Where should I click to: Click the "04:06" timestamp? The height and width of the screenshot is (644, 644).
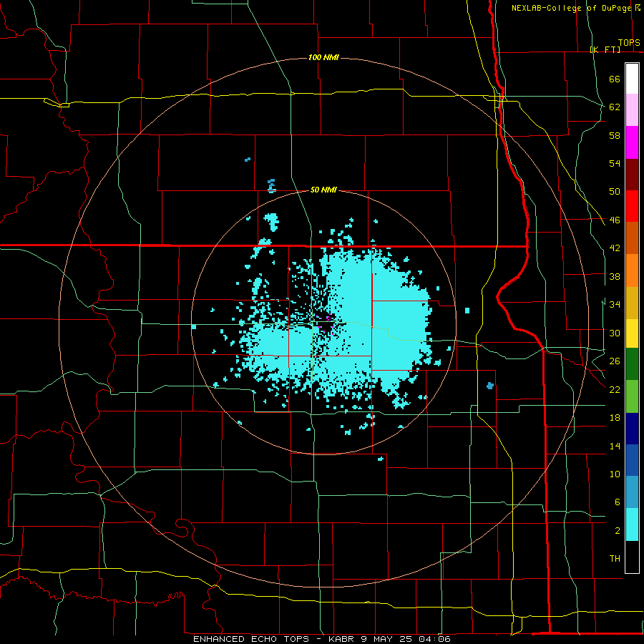pos(435,639)
